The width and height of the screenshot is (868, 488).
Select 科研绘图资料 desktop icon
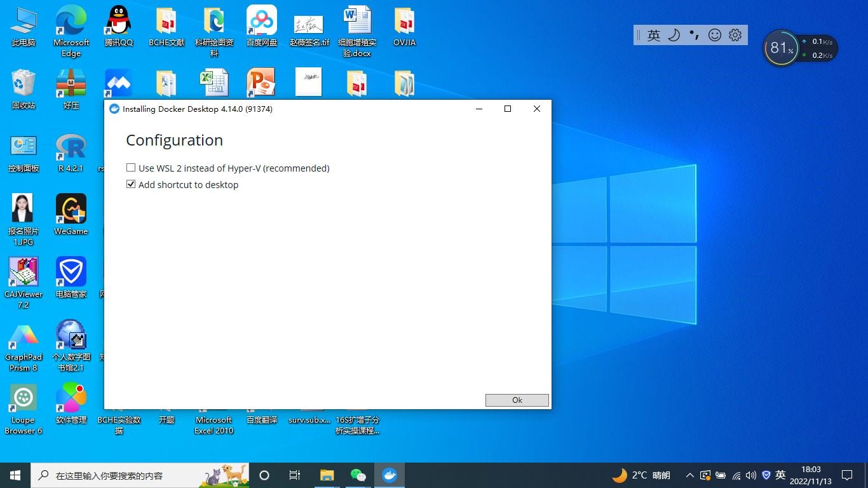214,31
